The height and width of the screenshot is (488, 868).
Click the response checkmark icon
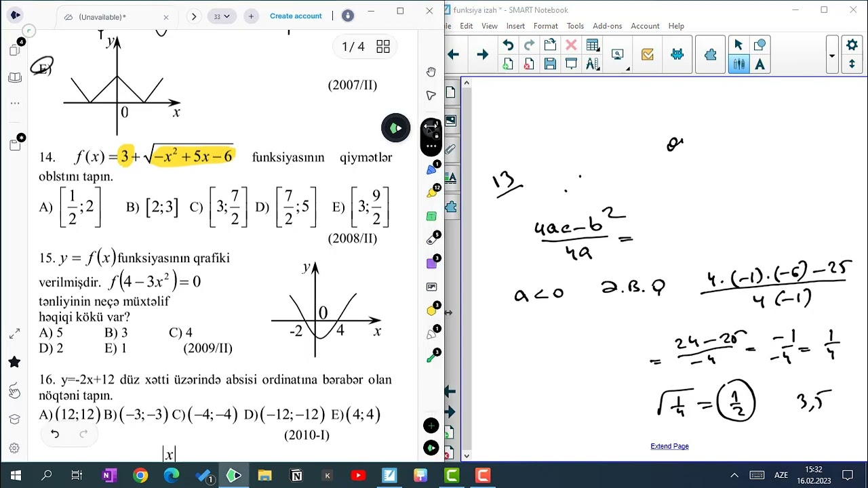point(648,55)
